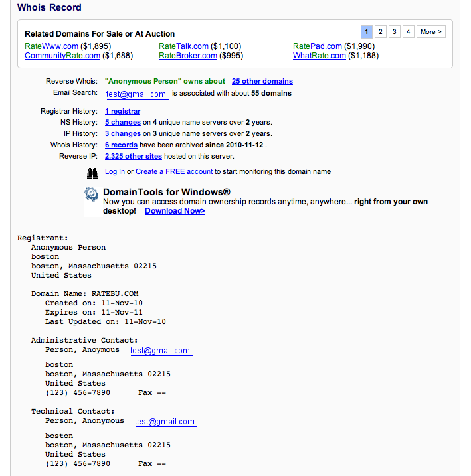
Task: Click the 'Administrative Contact:' label
Action: click(84, 341)
